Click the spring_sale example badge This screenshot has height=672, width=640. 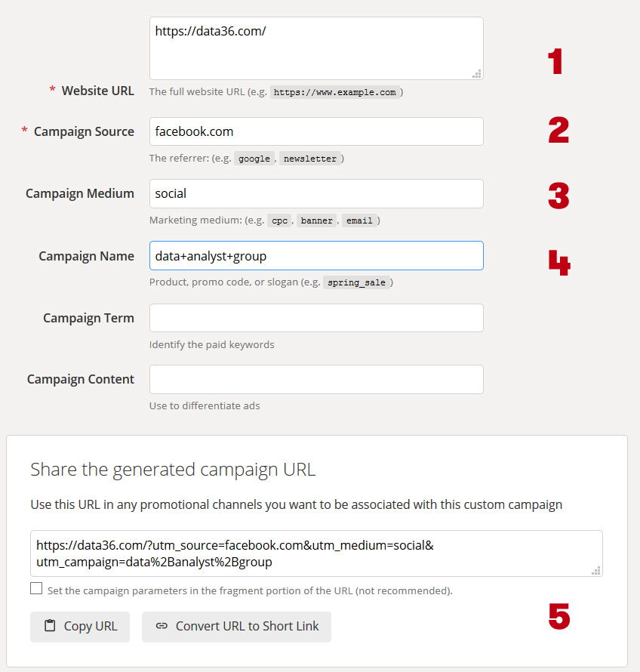click(x=358, y=282)
